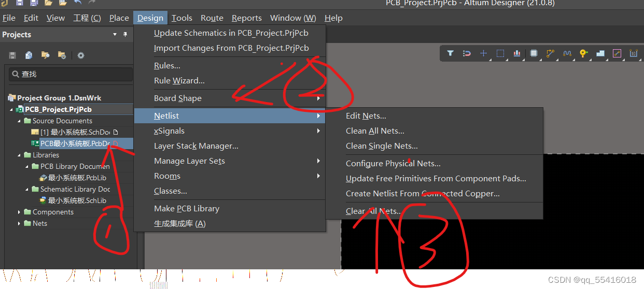Click the save icon in Projects panel
Viewport: 644px width, 289px height.
point(12,55)
